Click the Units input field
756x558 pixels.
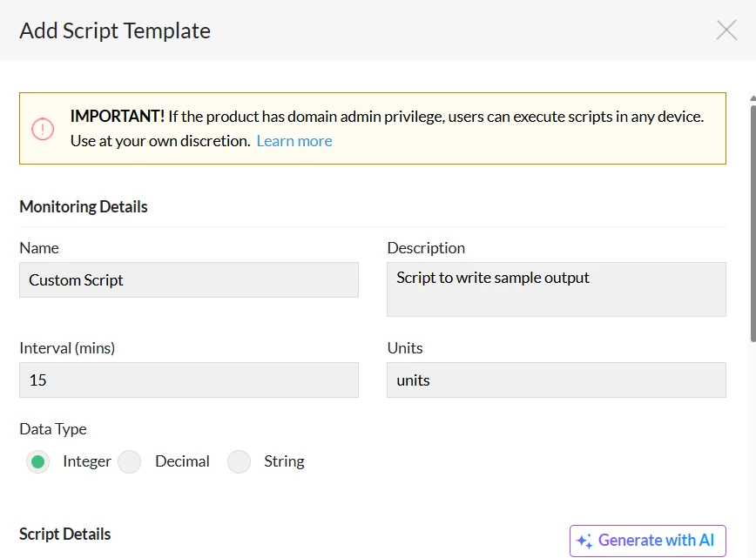[557, 380]
